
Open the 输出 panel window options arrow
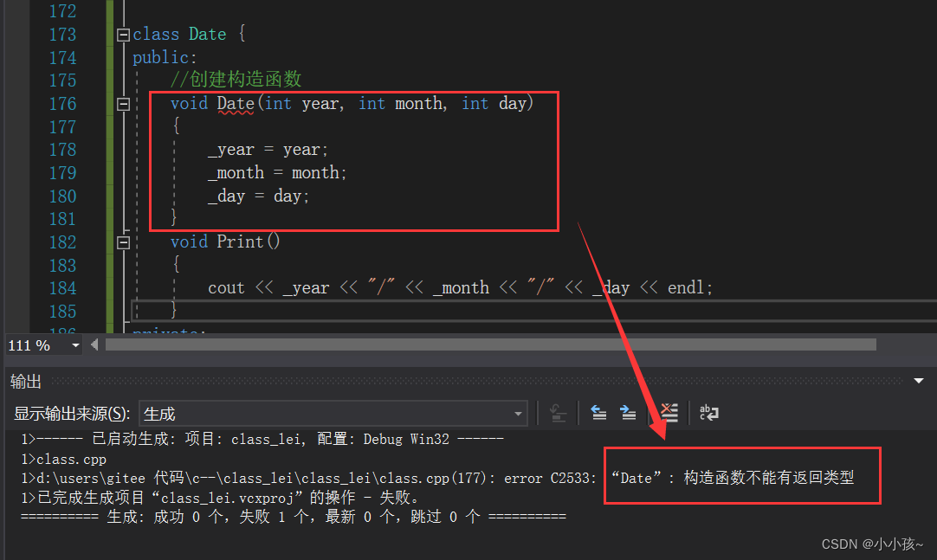[919, 381]
